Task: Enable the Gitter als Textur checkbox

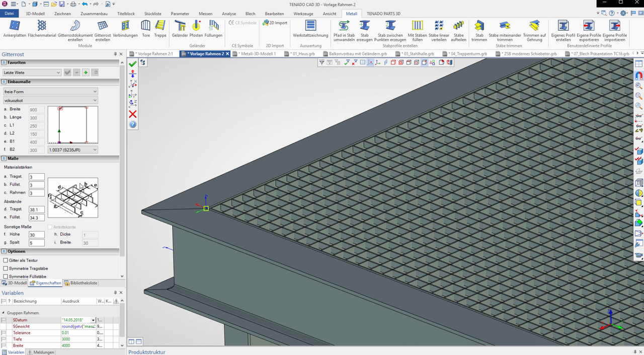Action: click(x=6, y=260)
